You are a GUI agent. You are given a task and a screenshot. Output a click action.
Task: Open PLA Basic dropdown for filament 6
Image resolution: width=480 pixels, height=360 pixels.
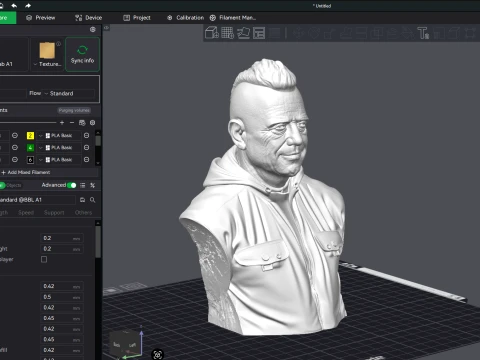59,160
